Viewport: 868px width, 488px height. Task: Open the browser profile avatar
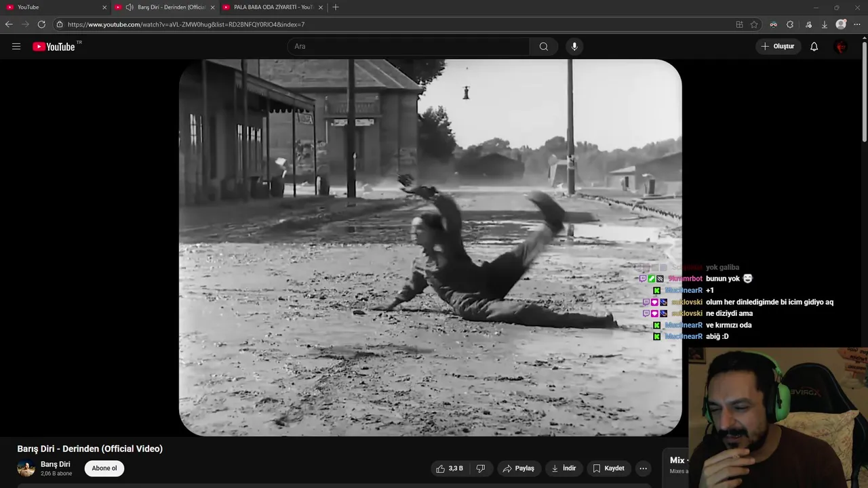coord(841,24)
